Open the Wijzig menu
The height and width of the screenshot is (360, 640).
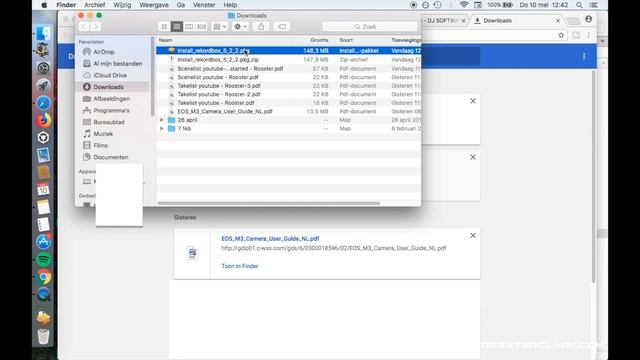pos(122,5)
